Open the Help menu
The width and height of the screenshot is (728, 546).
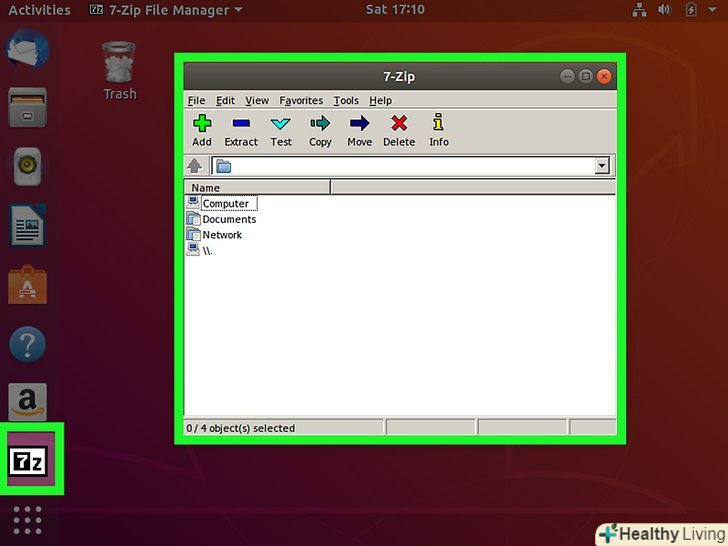(x=380, y=100)
